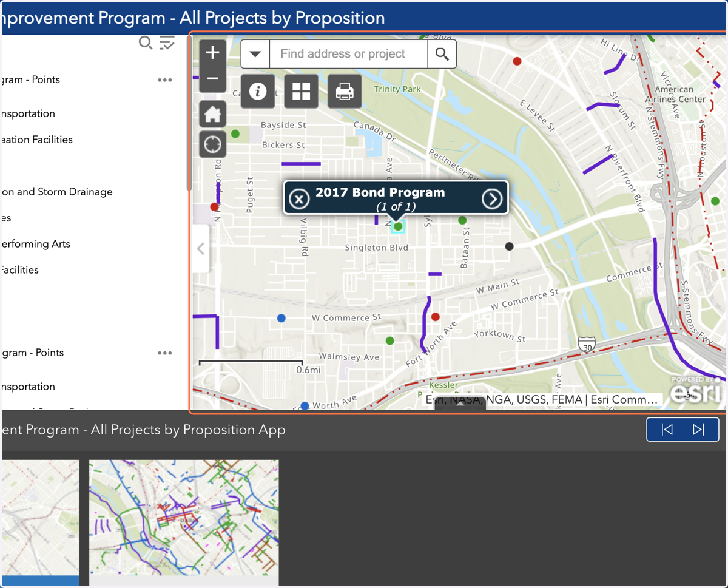Go to next popup feature
Viewport: 728px width, 588px height.
point(492,198)
